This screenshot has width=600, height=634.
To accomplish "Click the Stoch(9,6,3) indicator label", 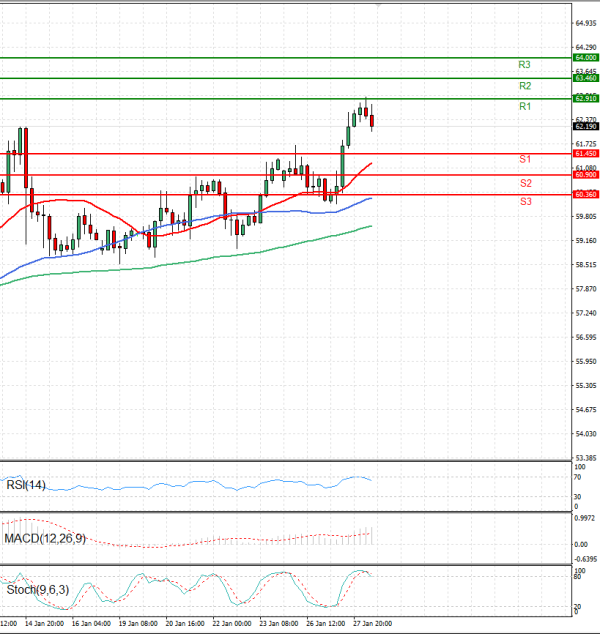I will [x=36, y=590].
